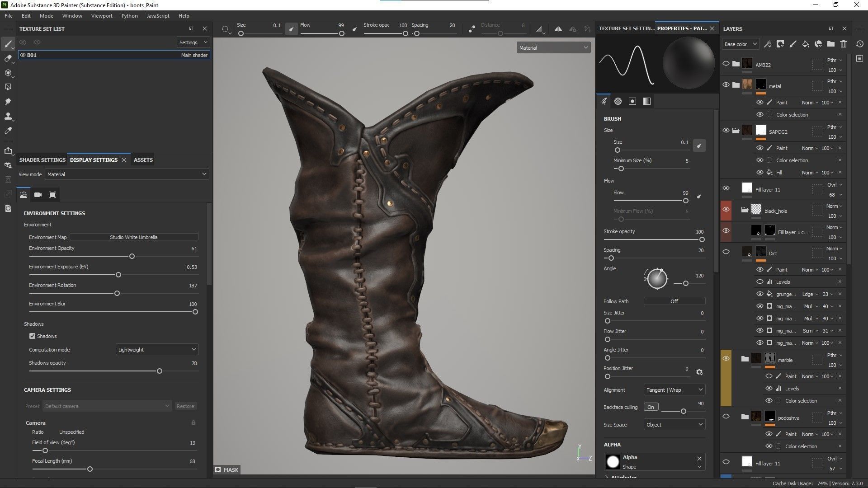This screenshot has height=488, width=868.
Task: Uncheck the Shadows checkbox
Action: 32,336
